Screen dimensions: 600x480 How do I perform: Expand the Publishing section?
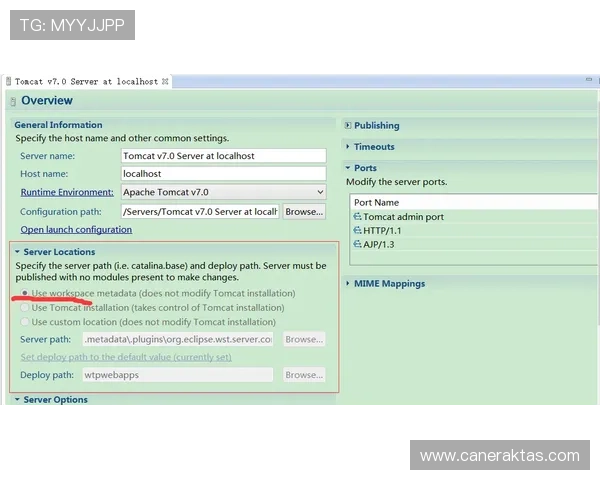[348, 126]
